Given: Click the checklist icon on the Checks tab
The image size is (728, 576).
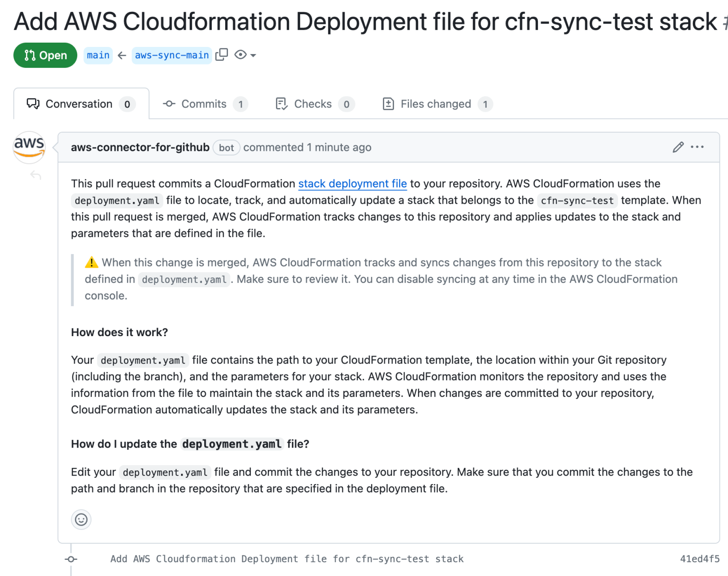Looking at the screenshot, I should [281, 103].
